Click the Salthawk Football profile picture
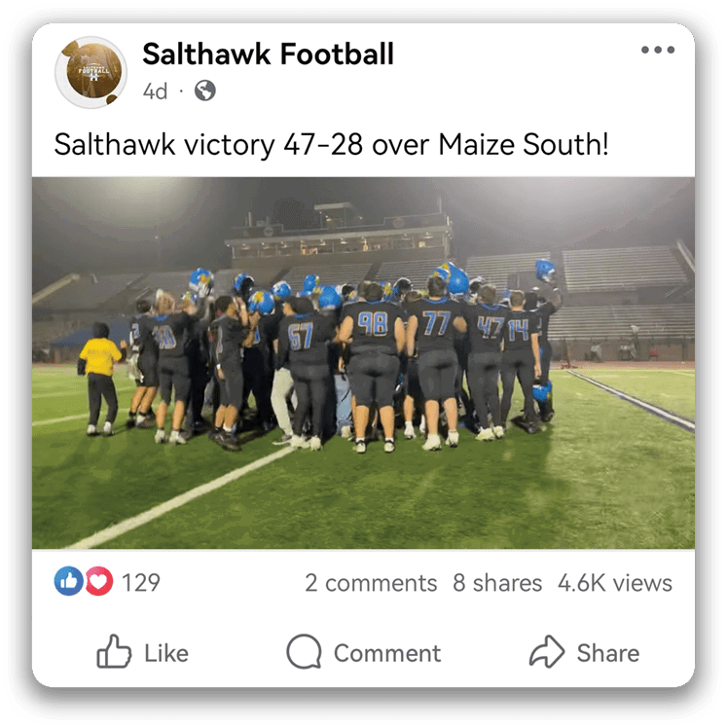The image size is (727, 728). tap(91, 72)
